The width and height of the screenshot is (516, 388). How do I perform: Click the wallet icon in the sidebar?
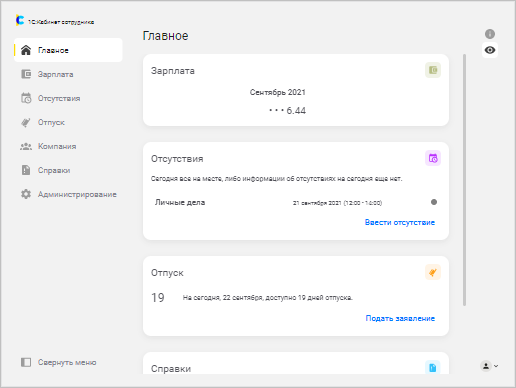tap(26, 74)
